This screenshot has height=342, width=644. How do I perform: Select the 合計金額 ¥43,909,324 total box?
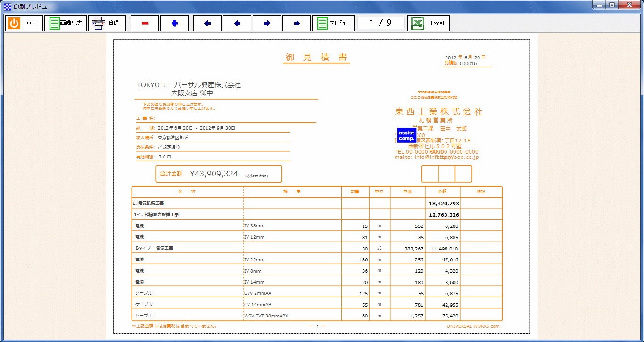coord(218,174)
